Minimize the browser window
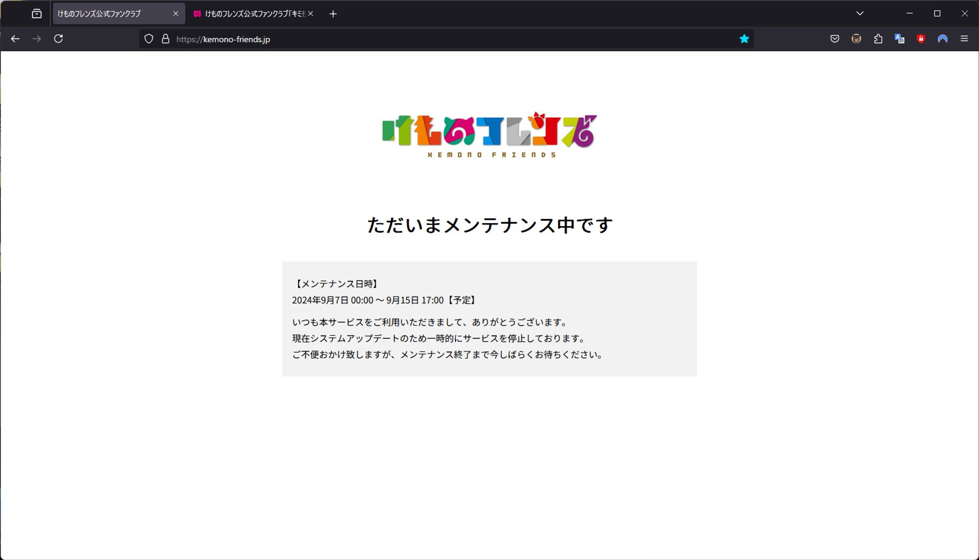The image size is (979, 560). click(910, 14)
